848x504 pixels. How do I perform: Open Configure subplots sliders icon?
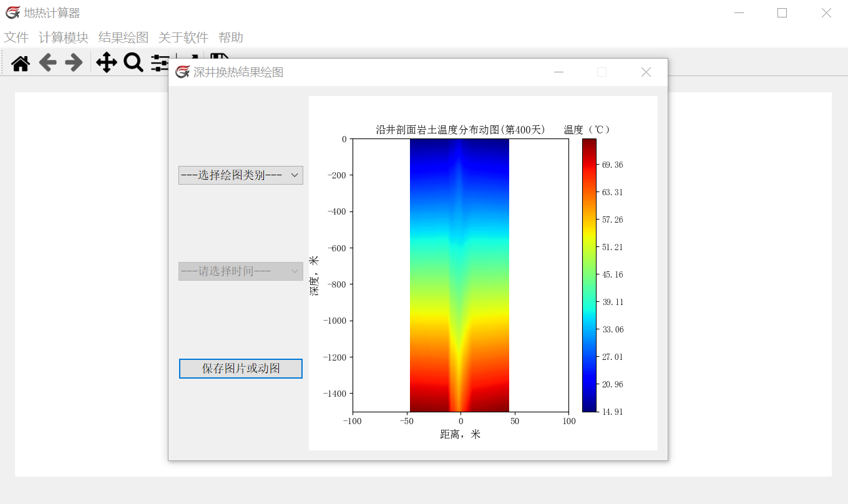click(x=160, y=63)
